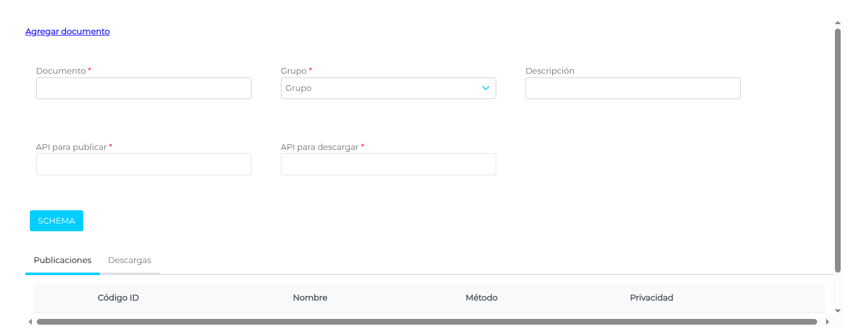Image resolution: width=868 pixels, height=331 pixels.
Task: Select the API para publicar field
Action: point(144,164)
